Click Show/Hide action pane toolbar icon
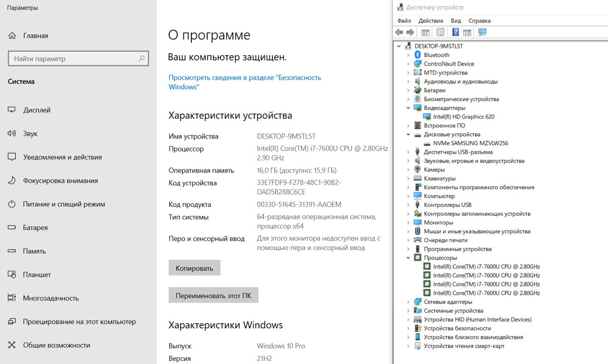 [x=467, y=32]
